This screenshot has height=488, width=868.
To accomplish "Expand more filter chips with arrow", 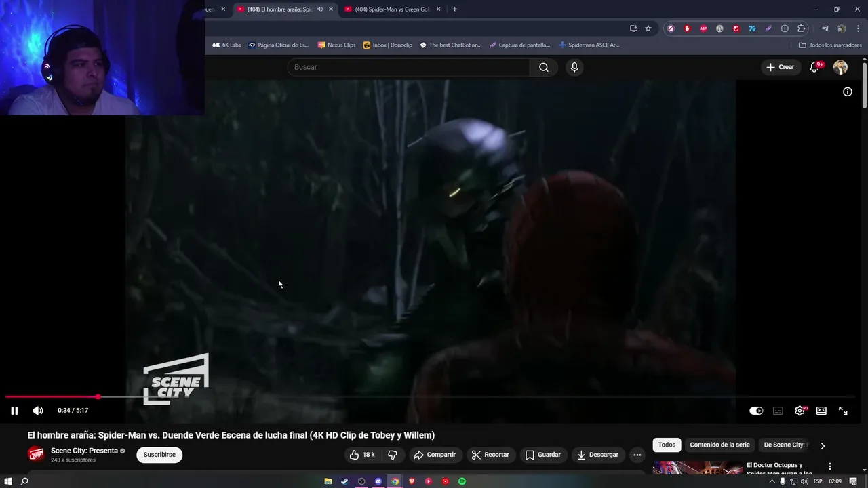I will pyautogui.click(x=823, y=445).
